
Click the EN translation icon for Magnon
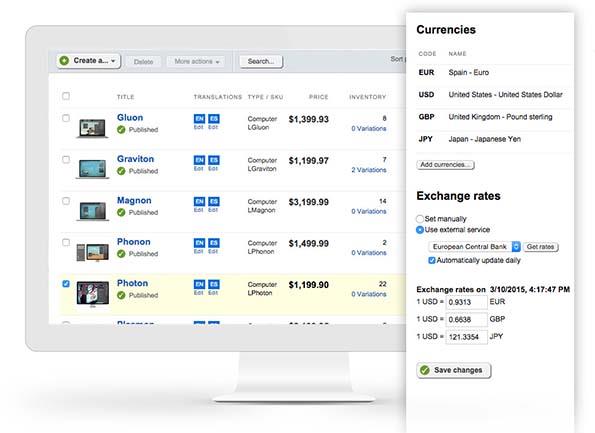click(199, 201)
